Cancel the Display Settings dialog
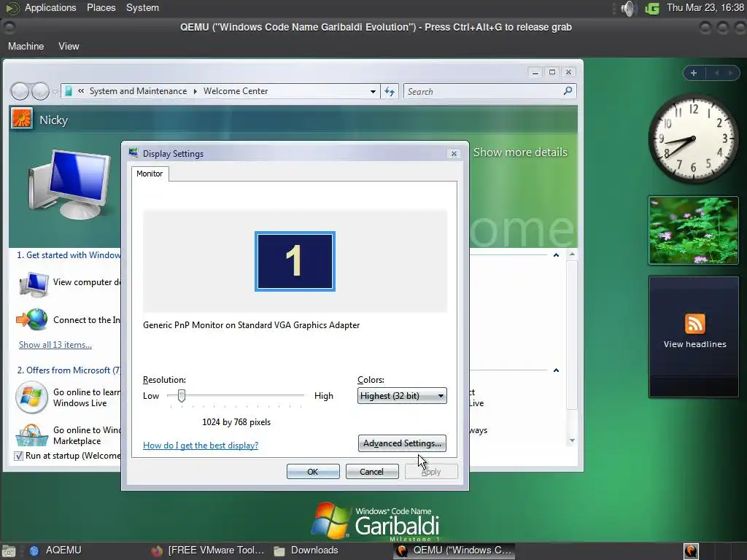 (x=371, y=472)
